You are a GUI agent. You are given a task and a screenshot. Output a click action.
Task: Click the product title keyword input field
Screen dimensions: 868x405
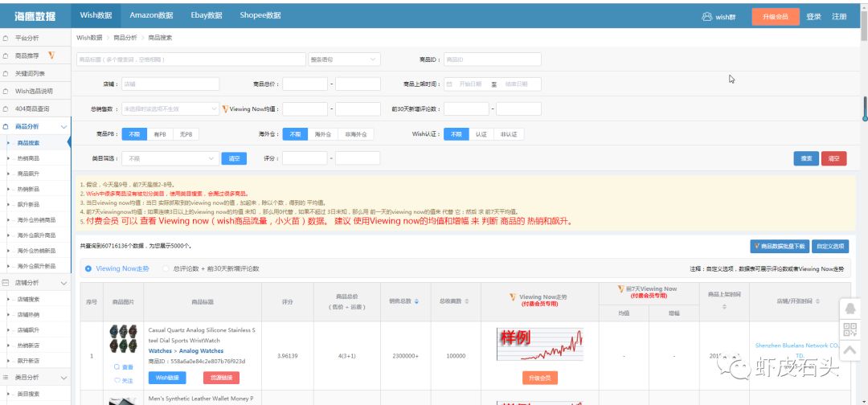pyautogui.click(x=191, y=59)
